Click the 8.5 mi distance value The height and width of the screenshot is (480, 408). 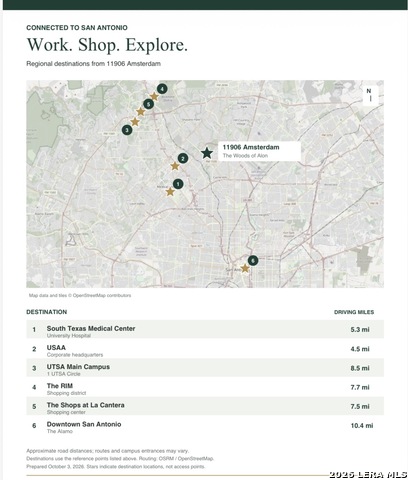360,368
